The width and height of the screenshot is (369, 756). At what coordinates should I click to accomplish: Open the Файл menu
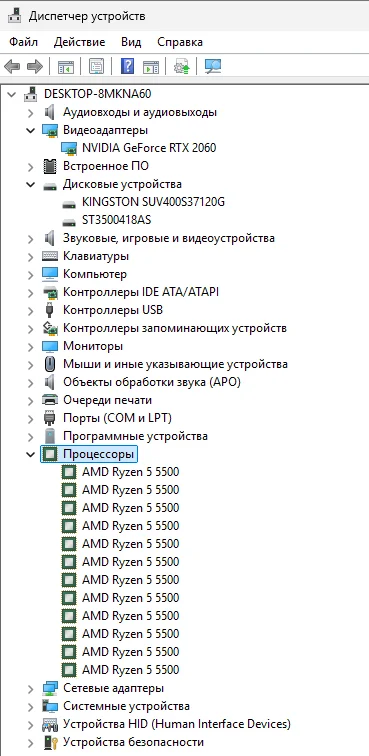(x=23, y=42)
